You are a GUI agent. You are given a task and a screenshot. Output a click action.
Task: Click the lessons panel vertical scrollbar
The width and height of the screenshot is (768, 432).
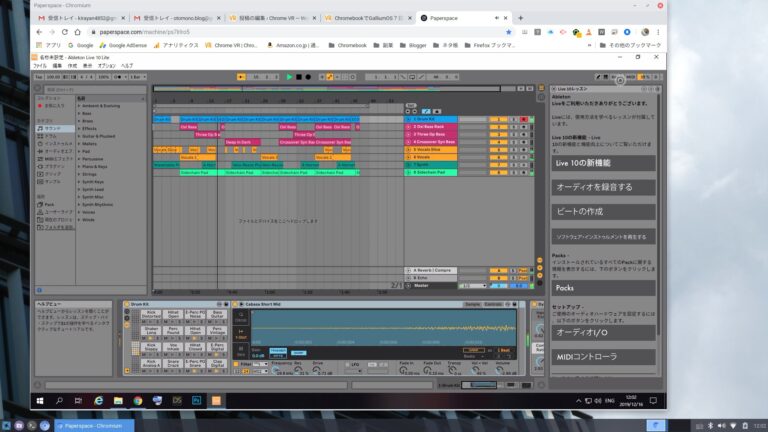click(x=658, y=216)
